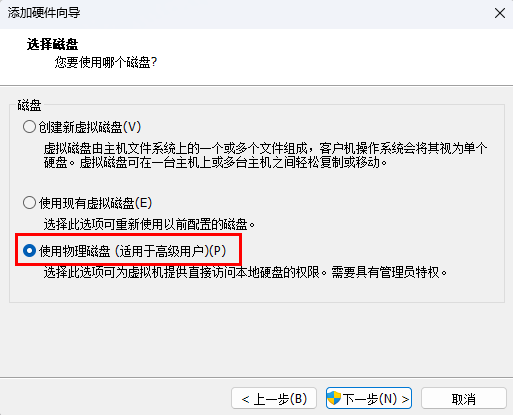The image size is (513, 415).
Task: Click the description mentioning 需要具有管理员特权
Action: (245, 272)
